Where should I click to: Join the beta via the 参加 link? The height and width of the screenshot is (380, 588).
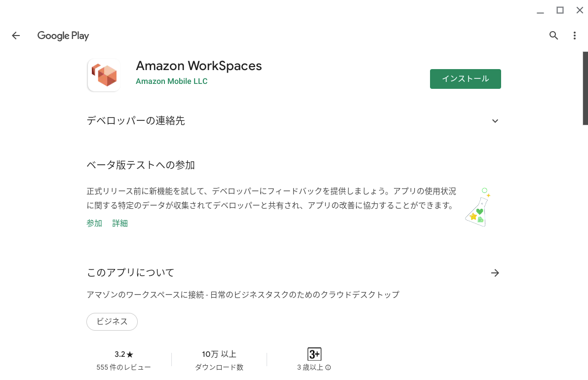click(94, 223)
